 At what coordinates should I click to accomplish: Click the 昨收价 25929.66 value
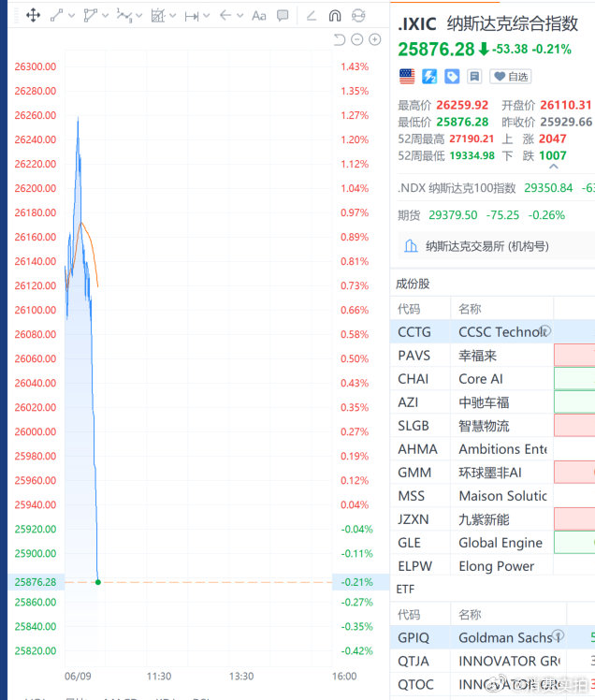(x=566, y=122)
